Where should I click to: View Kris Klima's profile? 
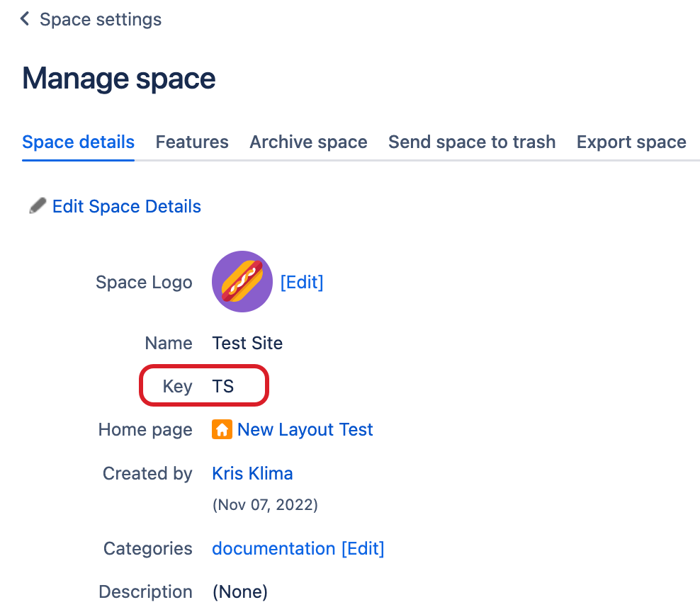[x=252, y=473]
